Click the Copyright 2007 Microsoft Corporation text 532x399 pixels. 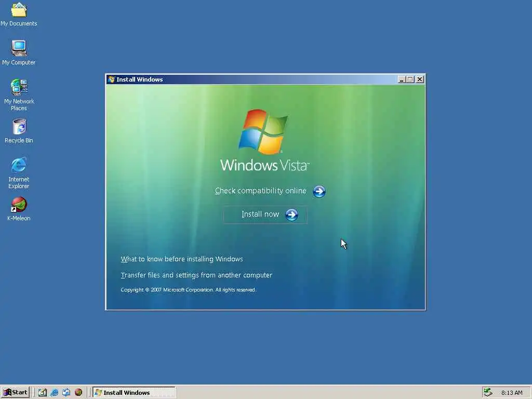point(188,290)
